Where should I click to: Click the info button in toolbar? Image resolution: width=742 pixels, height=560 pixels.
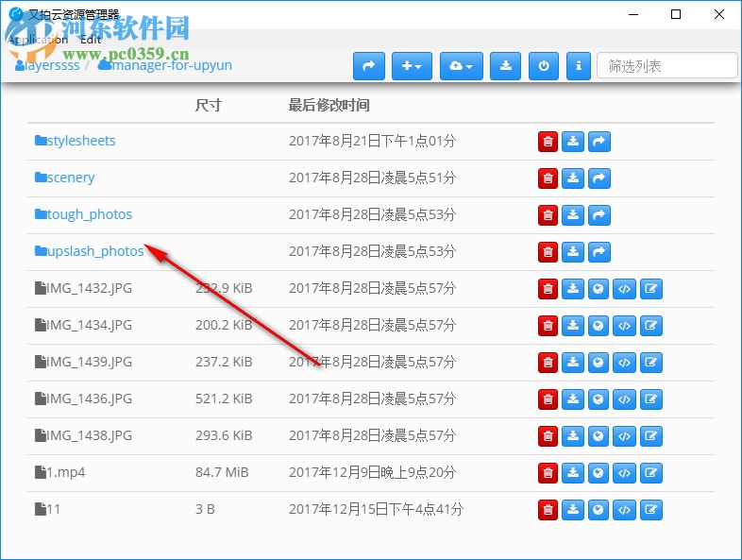(579, 66)
